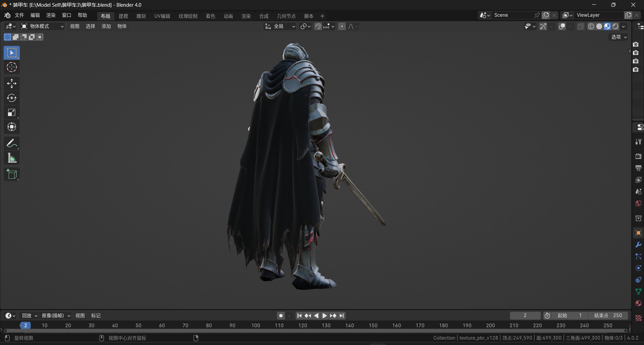644x345 pixels.
Task: Jump to the last frame
Action: [341, 315]
